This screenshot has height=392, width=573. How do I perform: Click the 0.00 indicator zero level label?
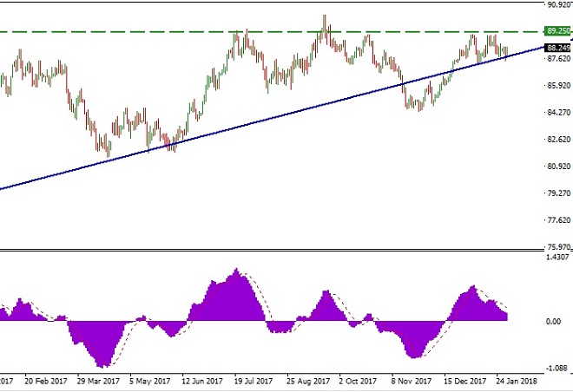[x=553, y=322]
